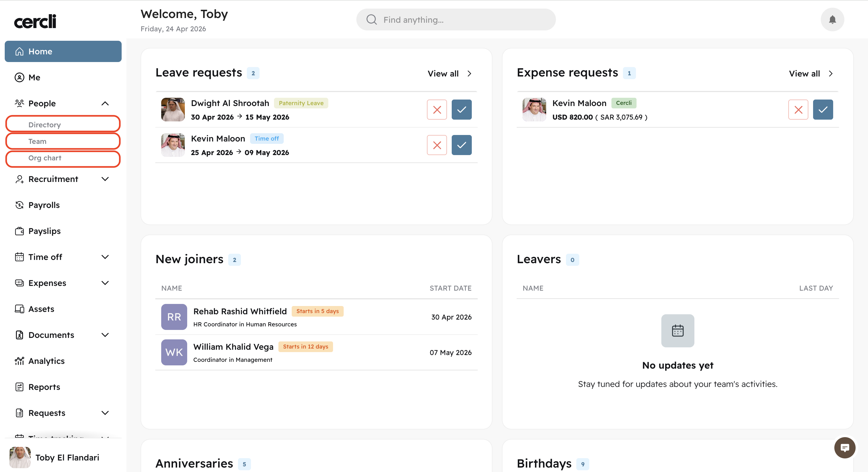
Task: Click the notification bell icon
Action: (x=832, y=19)
